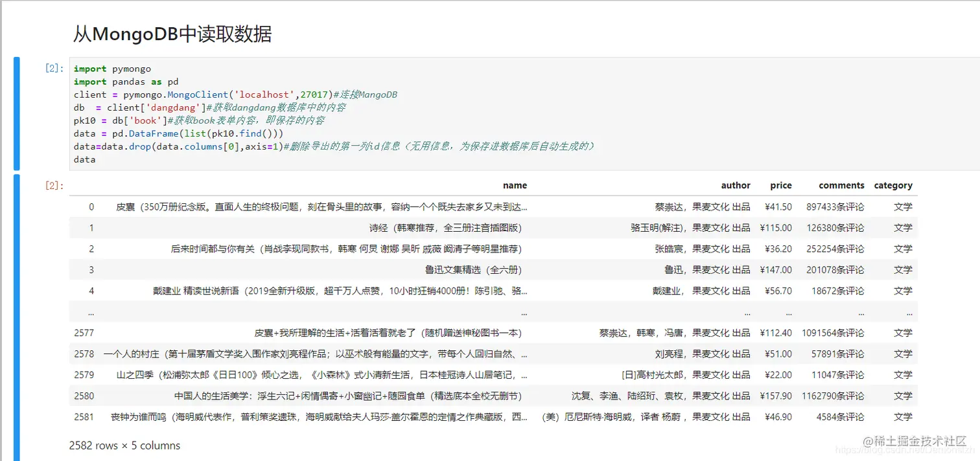Click the author cell '[日]高村光太郎，果麦文化 出品'
The width and height of the screenshot is (980, 461).
point(686,375)
